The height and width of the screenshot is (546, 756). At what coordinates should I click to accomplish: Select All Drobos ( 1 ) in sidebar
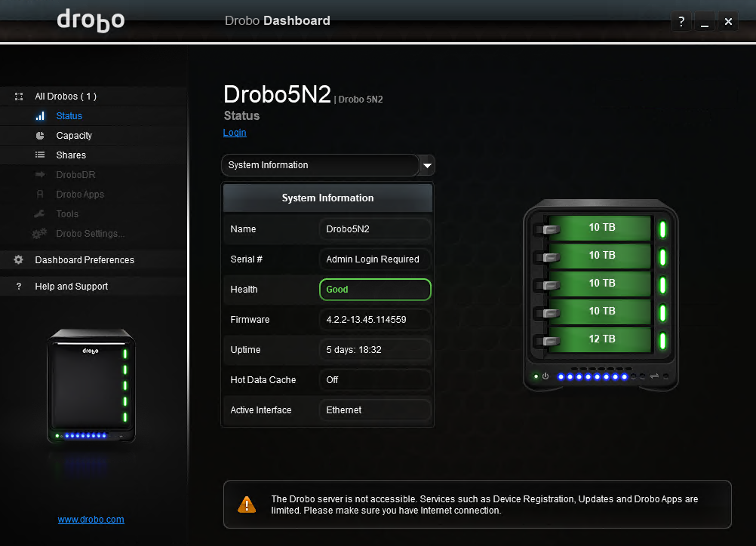(x=64, y=96)
